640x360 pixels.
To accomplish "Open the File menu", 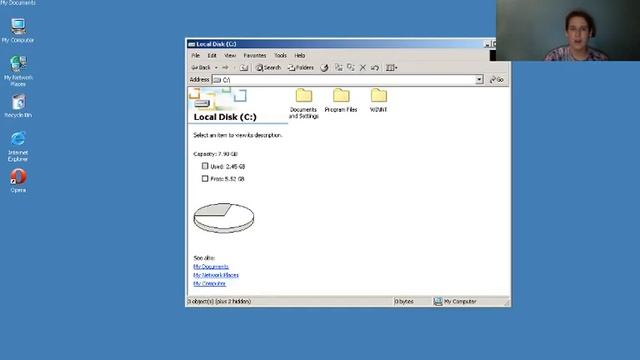I will pos(196,56).
